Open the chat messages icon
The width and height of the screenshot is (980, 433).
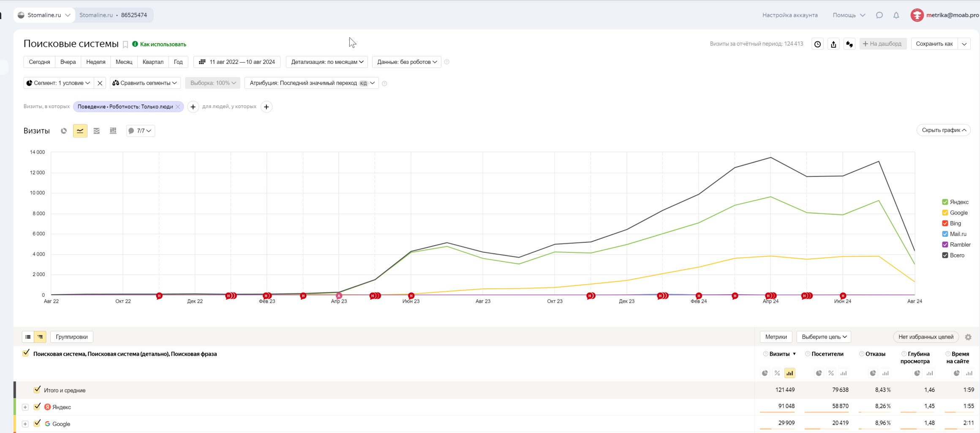tap(879, 15)
